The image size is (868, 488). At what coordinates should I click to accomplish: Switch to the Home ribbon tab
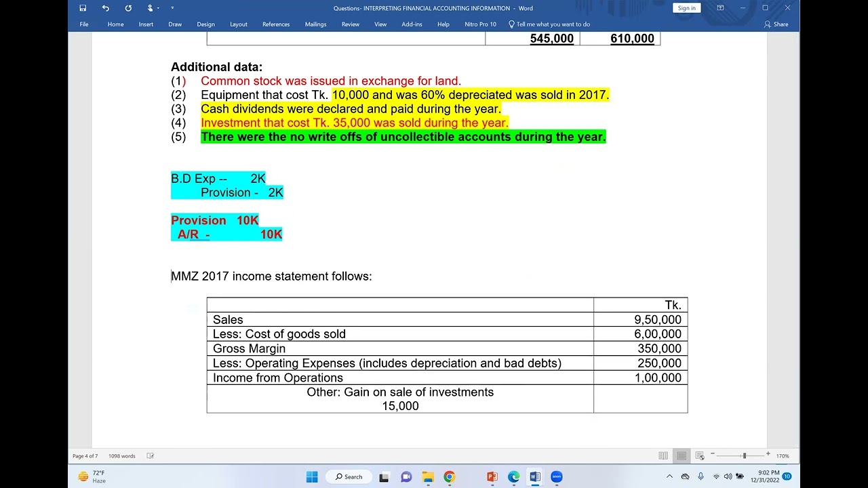(x=115, y=24)
